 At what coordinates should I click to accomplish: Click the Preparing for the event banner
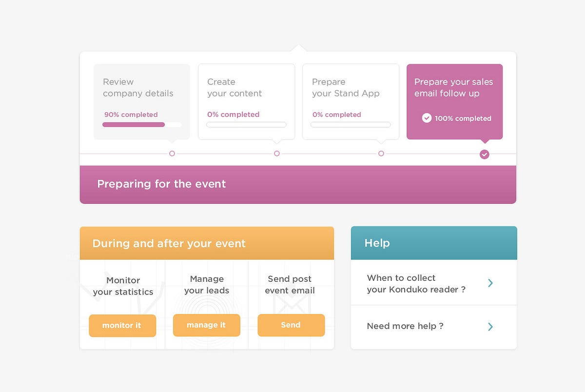298,184
